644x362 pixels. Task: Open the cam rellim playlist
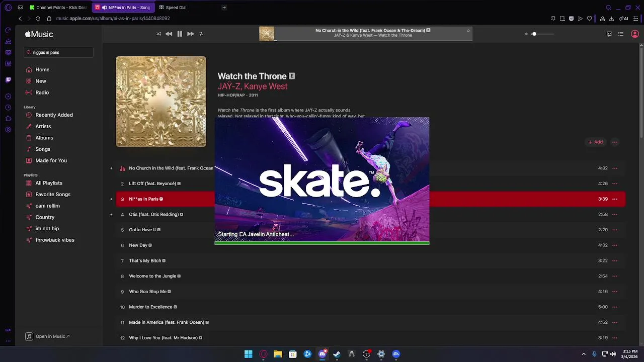click(x=47, y=206)
